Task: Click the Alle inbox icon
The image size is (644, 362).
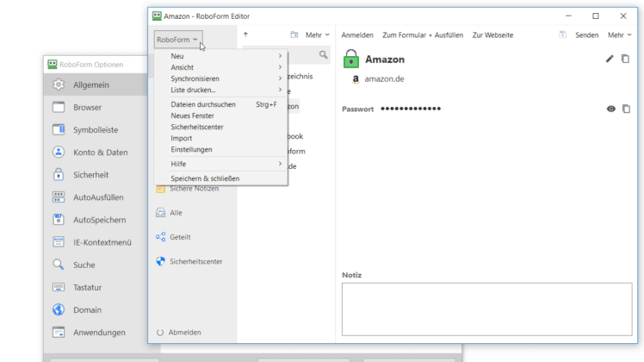Action: 160,212
